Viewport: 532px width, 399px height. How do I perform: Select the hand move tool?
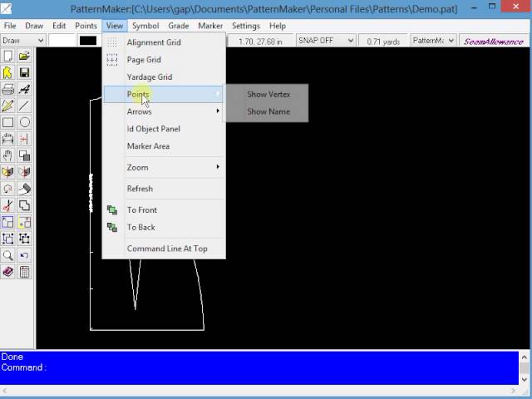[x=7, y=155]
